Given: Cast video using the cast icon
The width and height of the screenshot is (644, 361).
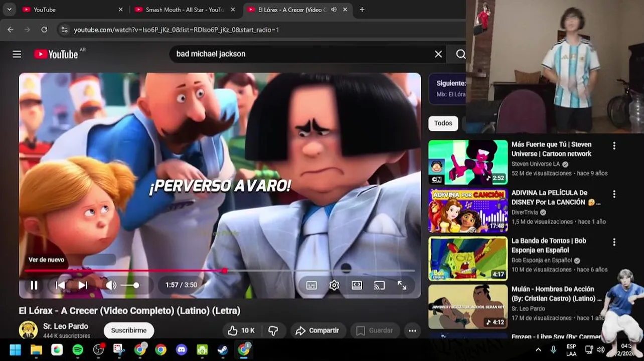Looking at the screenshot, I should pos(379,285).
